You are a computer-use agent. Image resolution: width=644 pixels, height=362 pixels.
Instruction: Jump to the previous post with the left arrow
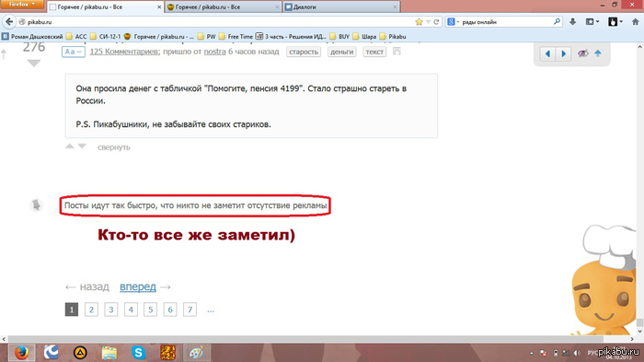(x=547, y=53)
